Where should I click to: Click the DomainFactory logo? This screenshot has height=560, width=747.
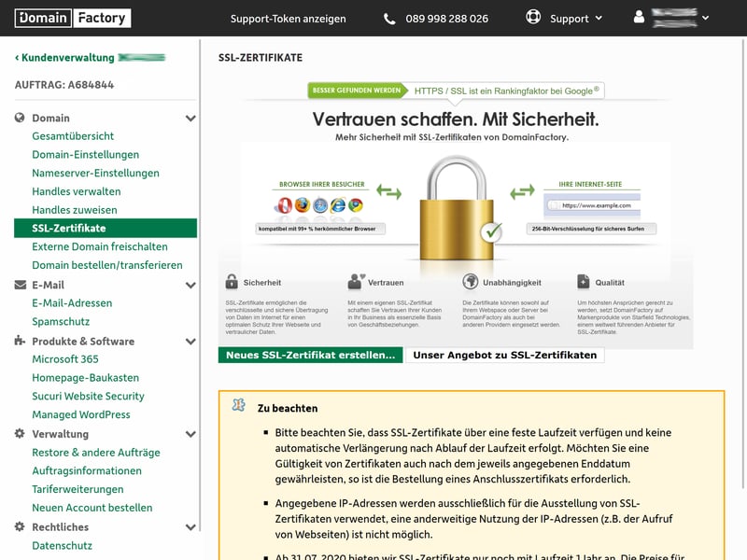(73, 18)
